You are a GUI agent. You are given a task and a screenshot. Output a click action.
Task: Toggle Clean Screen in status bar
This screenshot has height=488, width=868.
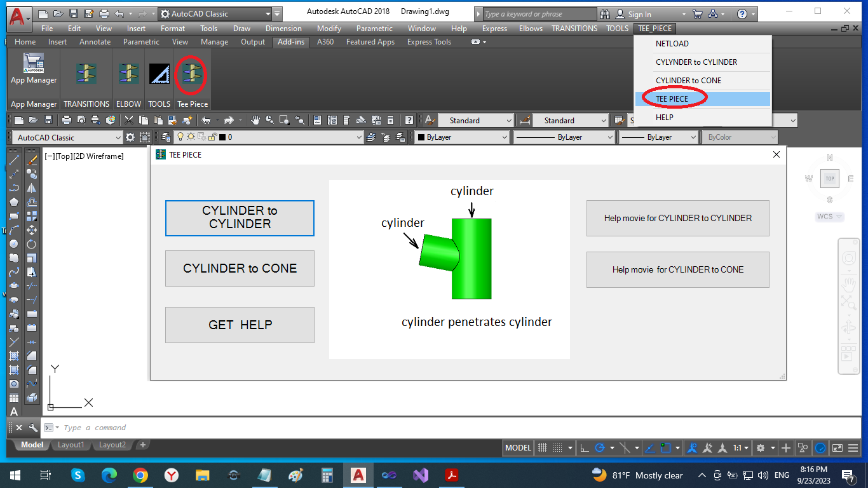pyautogui.click(x=837, y=448)
